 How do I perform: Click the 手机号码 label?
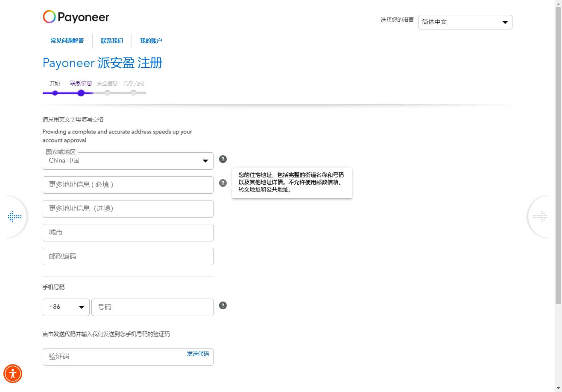[53, 287]
